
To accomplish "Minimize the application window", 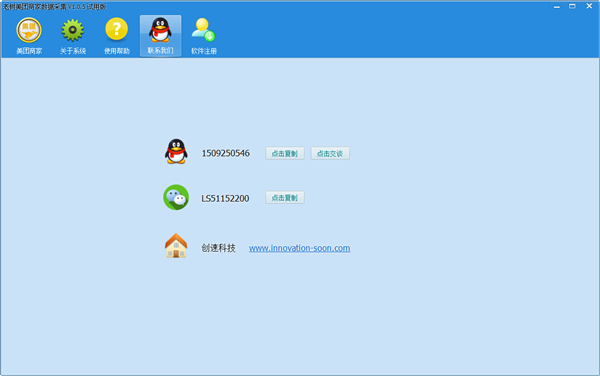I will 557,7.
